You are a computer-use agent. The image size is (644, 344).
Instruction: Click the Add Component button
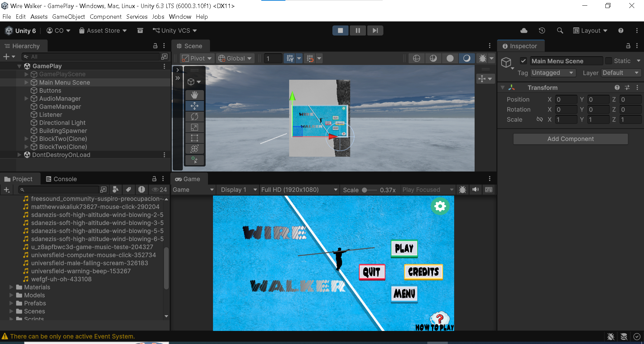click(571, 139)
